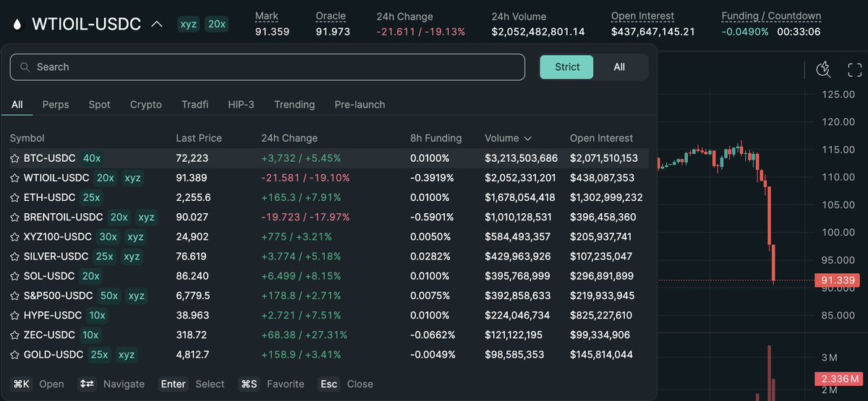This screenshot has height=401, width=868.
Task: Favorite GOLD-USDC with the star icon
Action: 14,355
